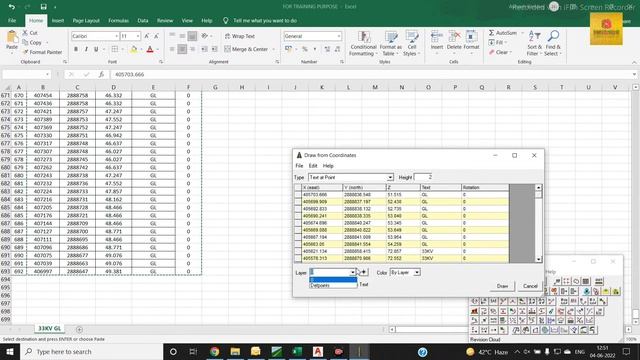The height and width of the screenshot is (360, 640).
Task: Open the Edit menu in Draw from Coordinates
Action: click(x=313, y=166)
